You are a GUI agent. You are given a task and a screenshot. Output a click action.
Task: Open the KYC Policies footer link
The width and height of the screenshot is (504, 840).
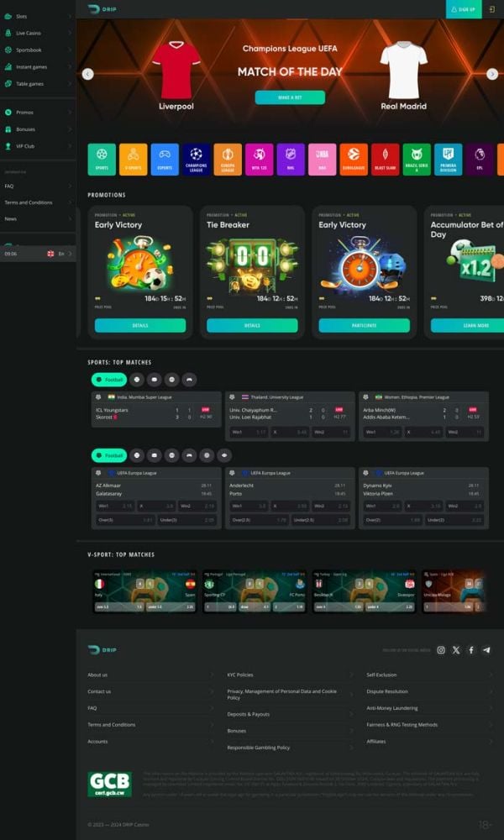(240, 675)
